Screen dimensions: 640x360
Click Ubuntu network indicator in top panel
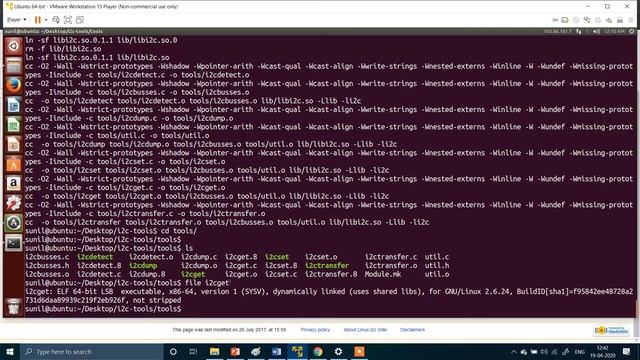point(579,31)
